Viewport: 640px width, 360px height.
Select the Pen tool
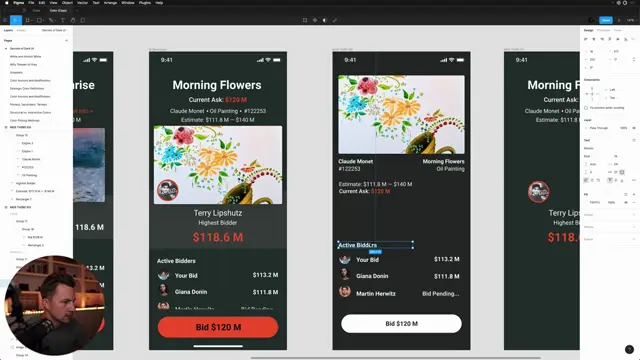[51, 20]
